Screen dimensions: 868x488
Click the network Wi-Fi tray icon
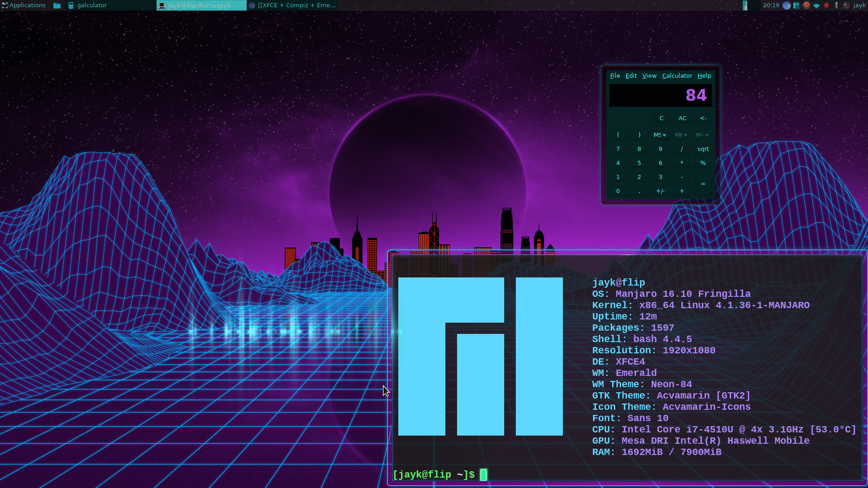coord(816,6)
